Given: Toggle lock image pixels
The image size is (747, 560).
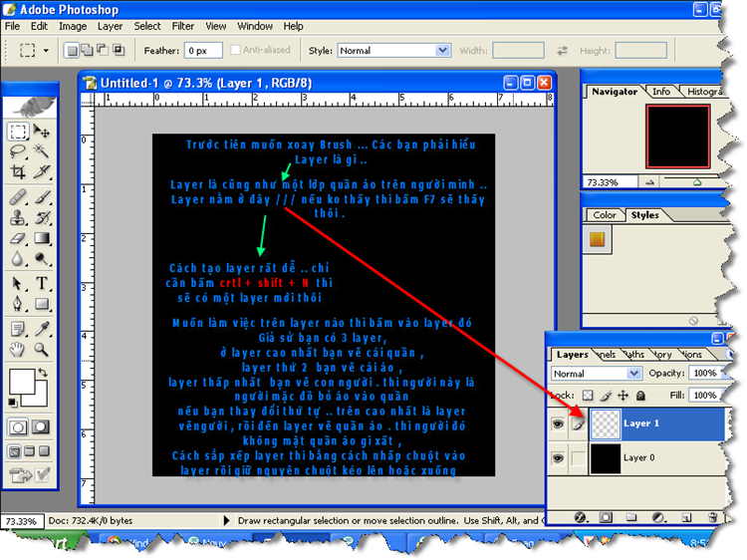Looking at the screenshot, I should 606,396.
